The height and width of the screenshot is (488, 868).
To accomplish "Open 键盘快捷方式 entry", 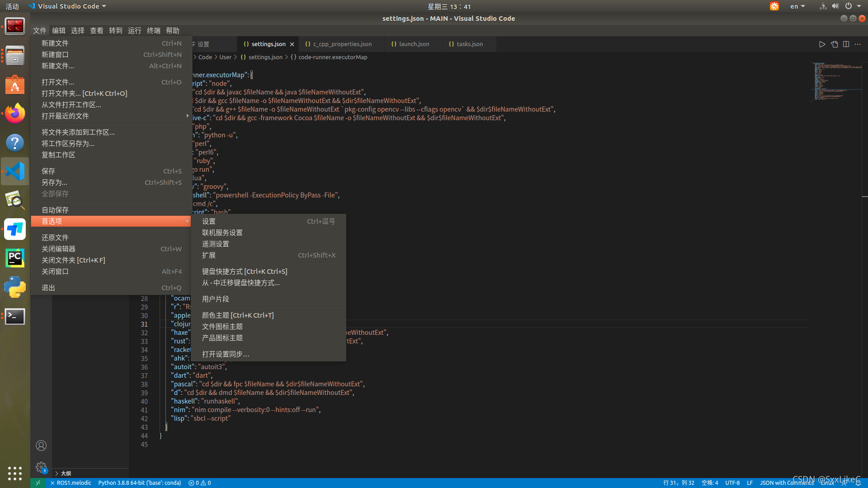I will pyautogui.click(x=269, y=272).
